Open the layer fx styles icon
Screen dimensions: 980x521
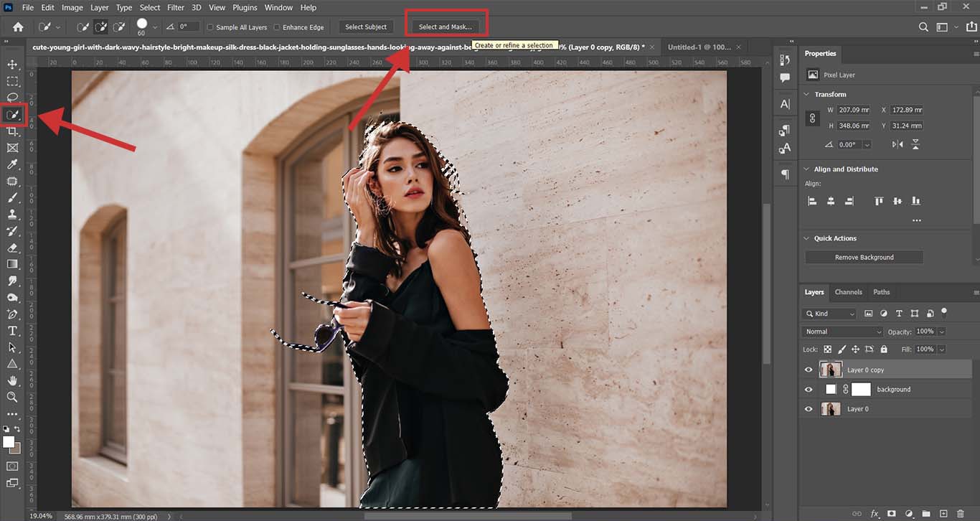point(875,514)
